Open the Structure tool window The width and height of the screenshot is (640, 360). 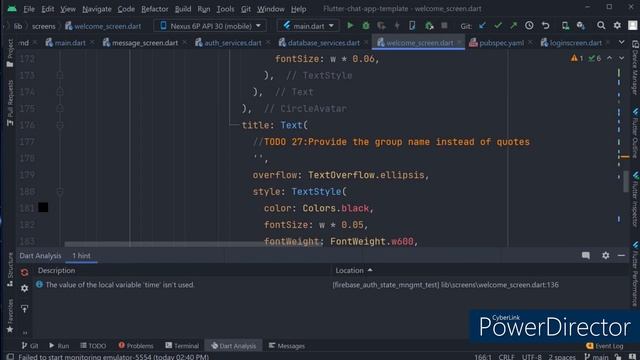(10, 269)
